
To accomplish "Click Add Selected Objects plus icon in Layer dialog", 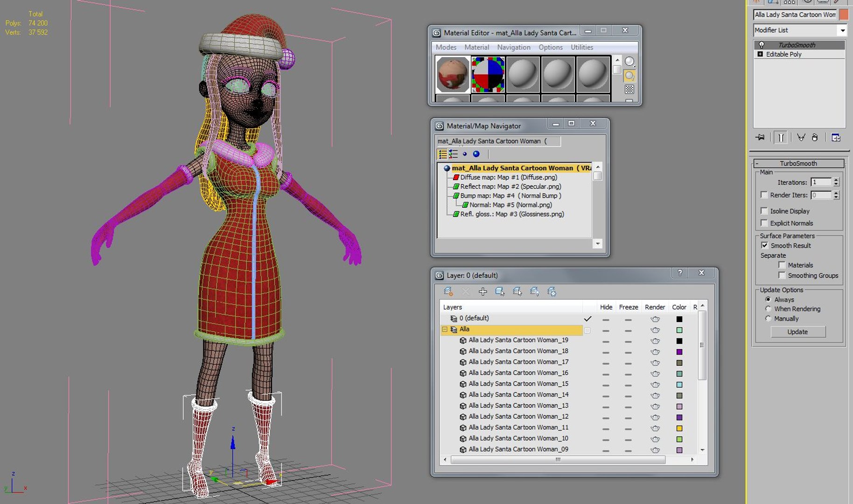I will [482, 292].
